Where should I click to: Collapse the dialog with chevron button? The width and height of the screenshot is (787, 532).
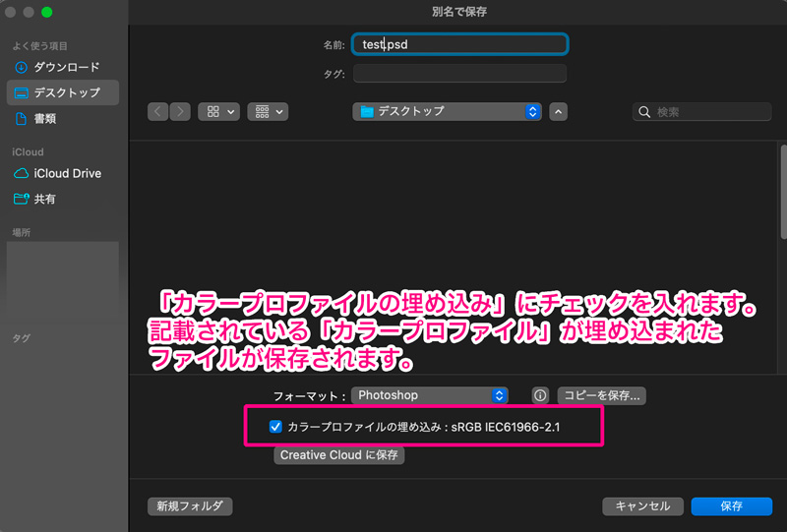click(x=559, y=112)
